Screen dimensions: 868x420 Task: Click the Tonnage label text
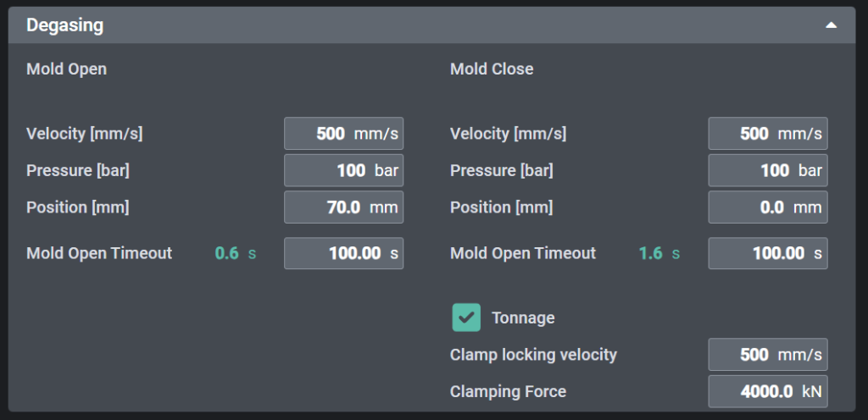523,318
